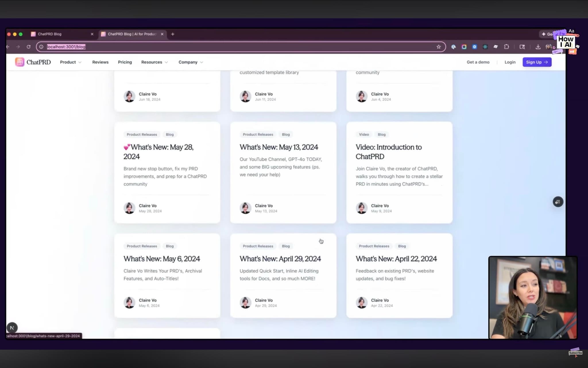This screenshot has height=368, width=588.
Task: Open the floating widget button at right edge
Action: [558, 202]
